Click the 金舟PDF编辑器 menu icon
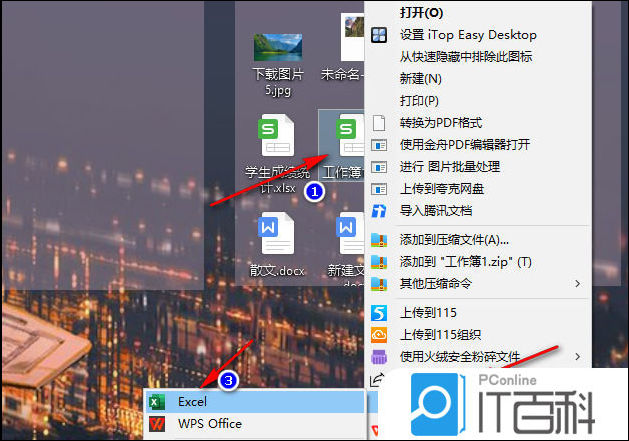The height and width of the screenshot is (441, 629). [379, 145]
